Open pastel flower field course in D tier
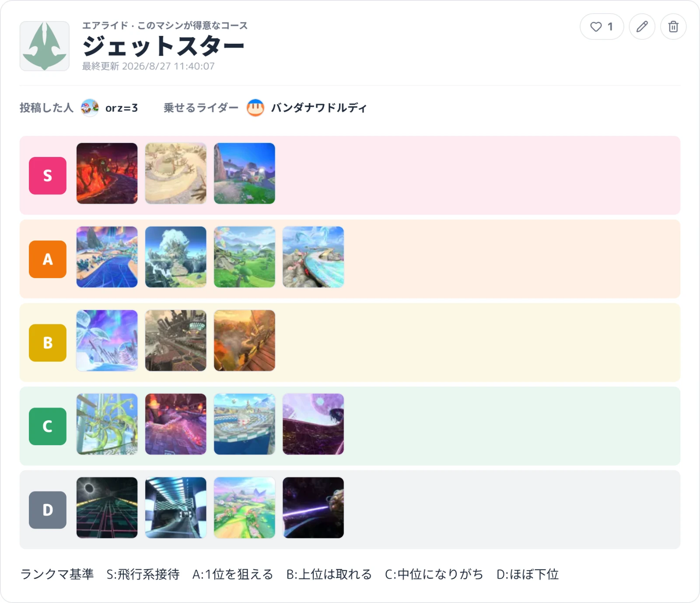The image size is (700, 603). pyautogui.click(x=245, y=507)
